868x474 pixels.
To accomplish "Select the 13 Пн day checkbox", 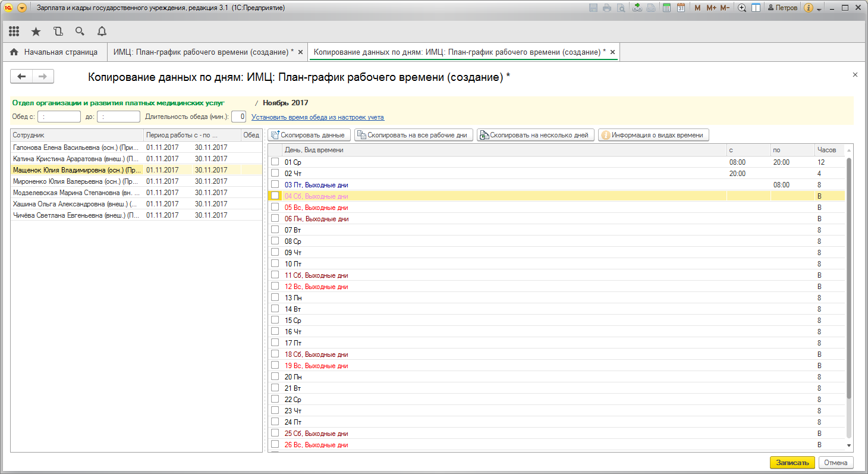I will [x=275, y=297].
